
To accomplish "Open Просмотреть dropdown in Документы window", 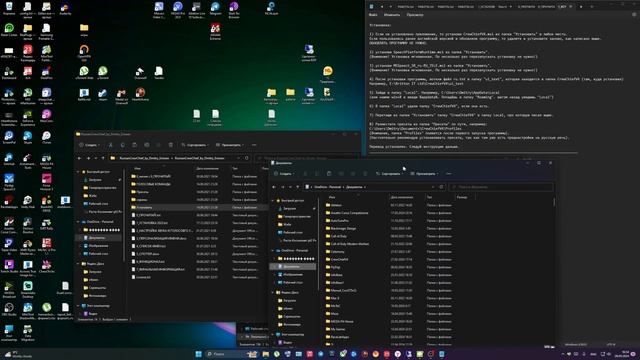I will [424, 174].
